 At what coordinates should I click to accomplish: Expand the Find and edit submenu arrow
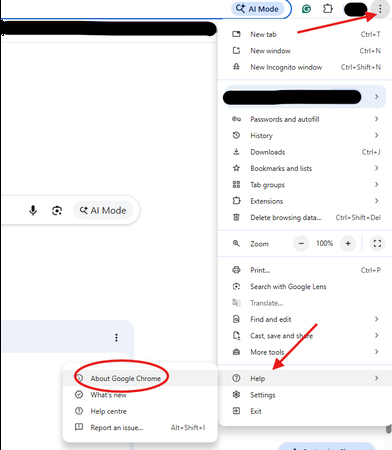point(376,319)
